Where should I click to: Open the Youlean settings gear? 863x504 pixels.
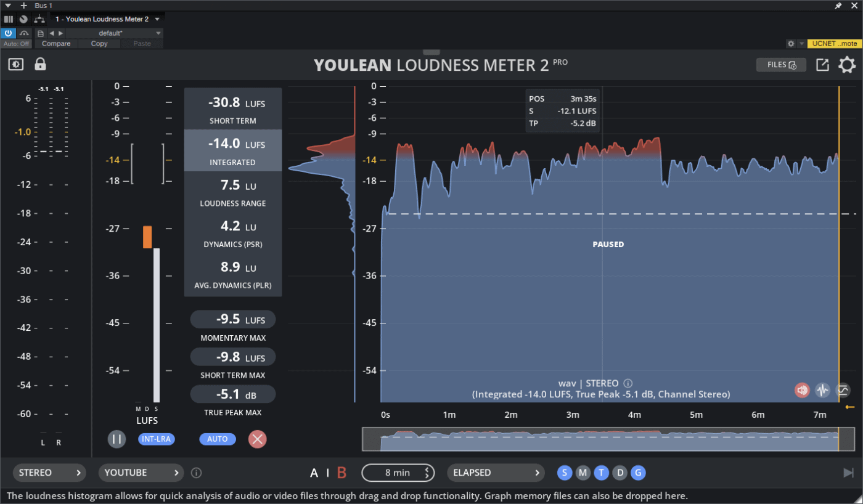tap(847, 65)
